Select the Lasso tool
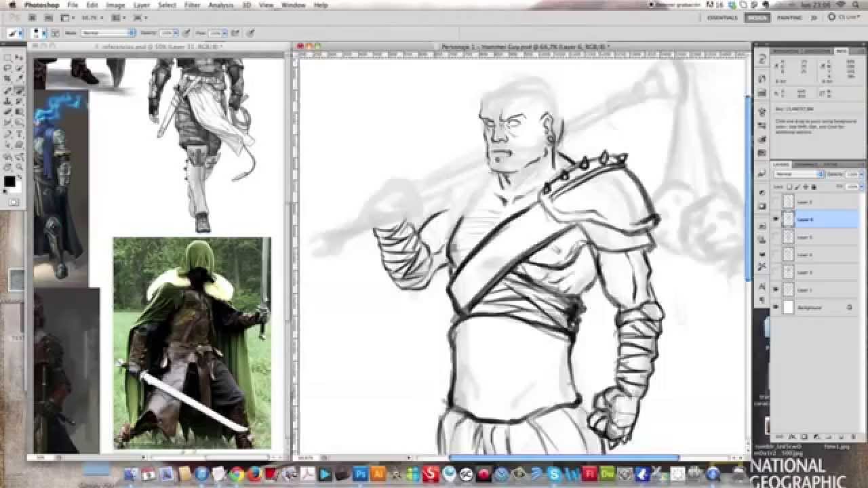 (x=7, y=68)
